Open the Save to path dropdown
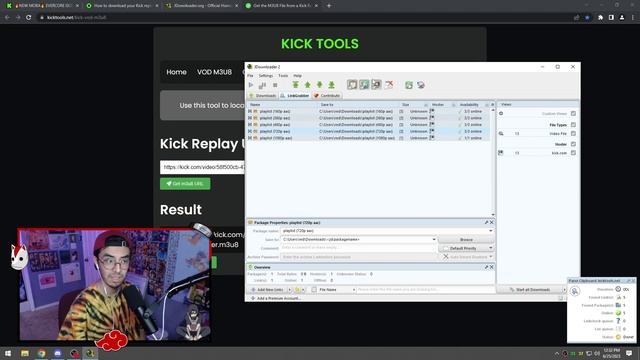The image size is (640, 360). pyautogui.click(x=434, y=240)
